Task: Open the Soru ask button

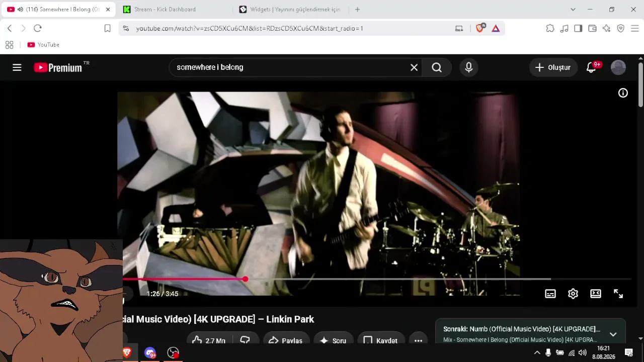Action: (x=333, y=340)
